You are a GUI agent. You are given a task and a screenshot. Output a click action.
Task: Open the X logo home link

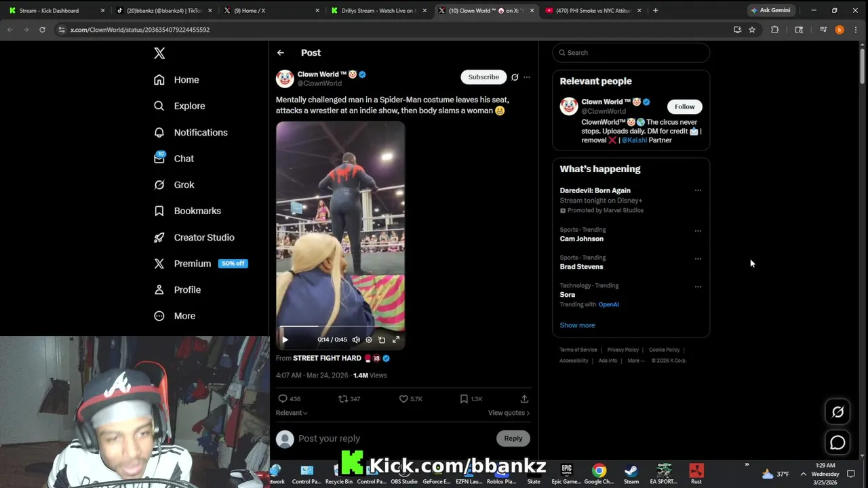tap(159, 54)
